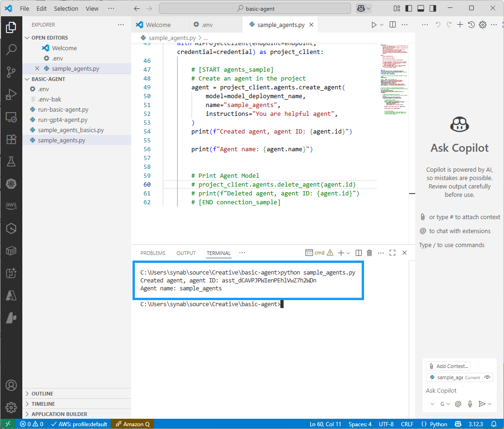Open the AWS toolkit view
Screen dimensions: 504x429
11,206
